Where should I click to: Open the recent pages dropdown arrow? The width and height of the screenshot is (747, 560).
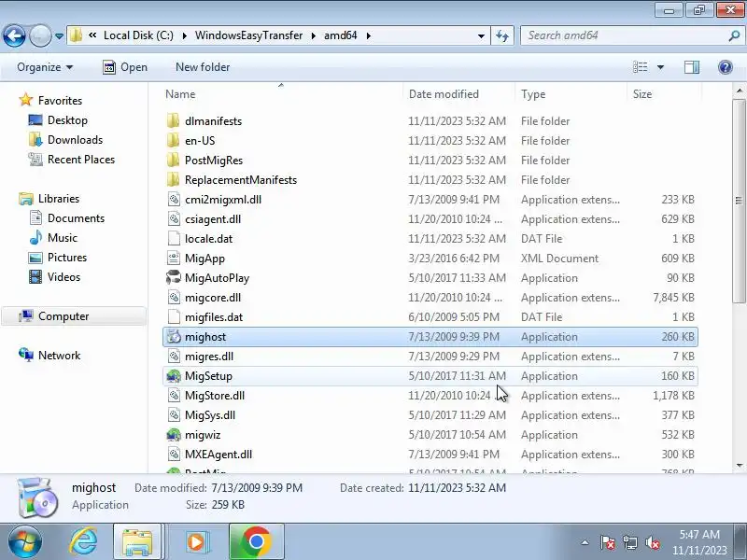click(59, 35)
